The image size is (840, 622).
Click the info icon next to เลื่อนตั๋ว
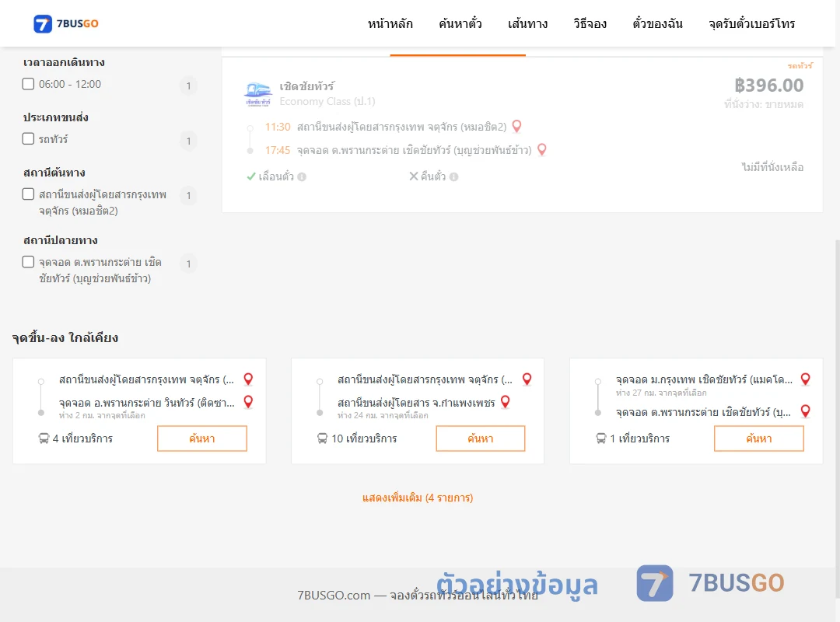click(x=302, y=176)
